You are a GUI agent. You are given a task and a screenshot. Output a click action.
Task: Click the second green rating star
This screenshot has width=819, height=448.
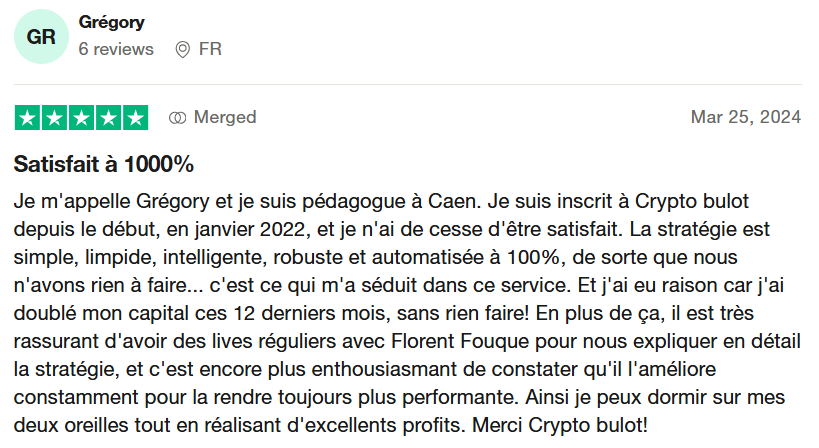(54, 117)
